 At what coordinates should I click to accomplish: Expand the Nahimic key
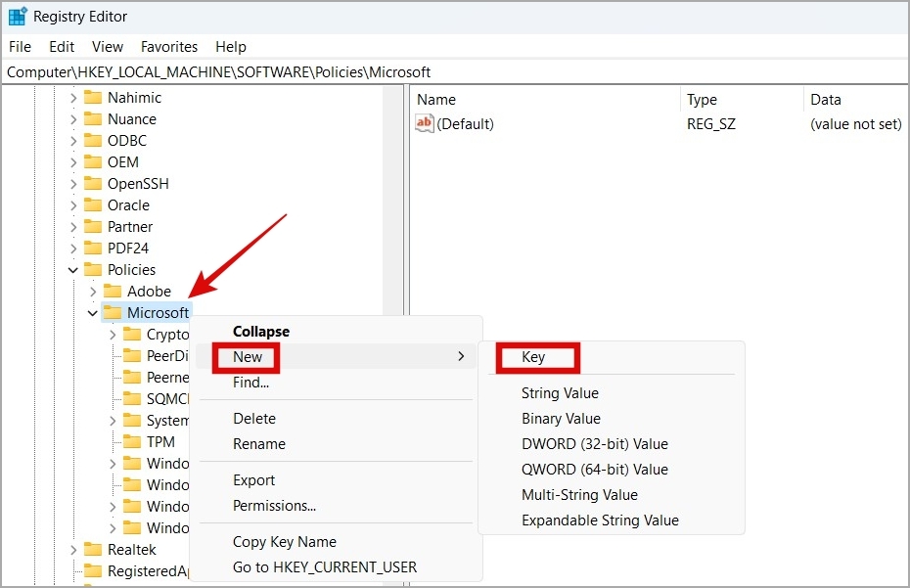coord(73,98)
